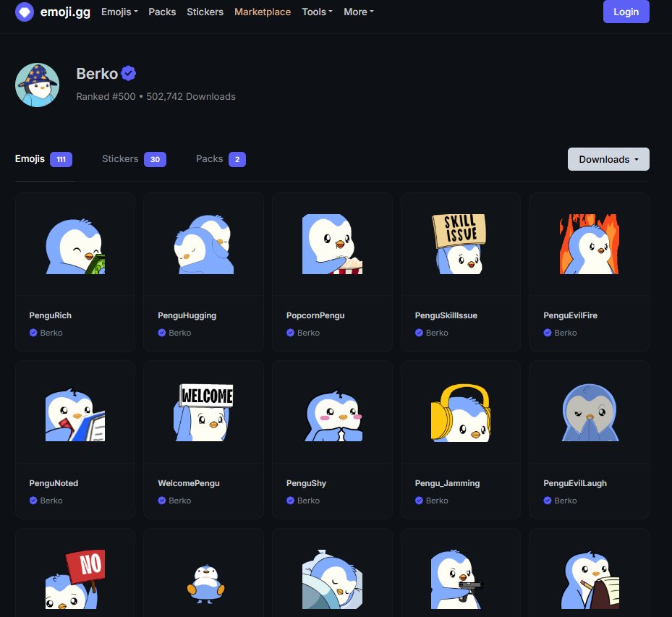672x617 pixels.
Task: Open the WelcomePengu emoji image
Action: [203, 412]
